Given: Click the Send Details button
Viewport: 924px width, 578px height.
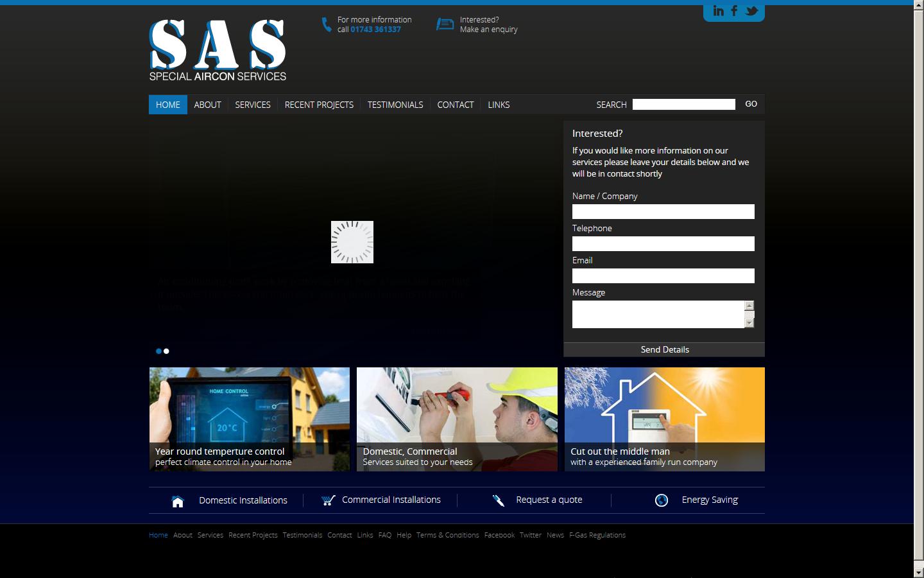Looking at the screenshot, I should pyautogui.click(x=664, y=349).
